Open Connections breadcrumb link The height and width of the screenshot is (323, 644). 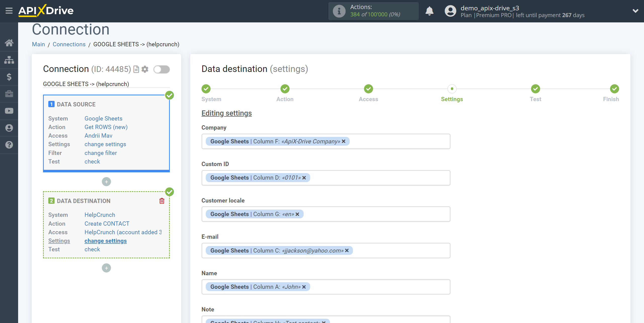[69, 44]
